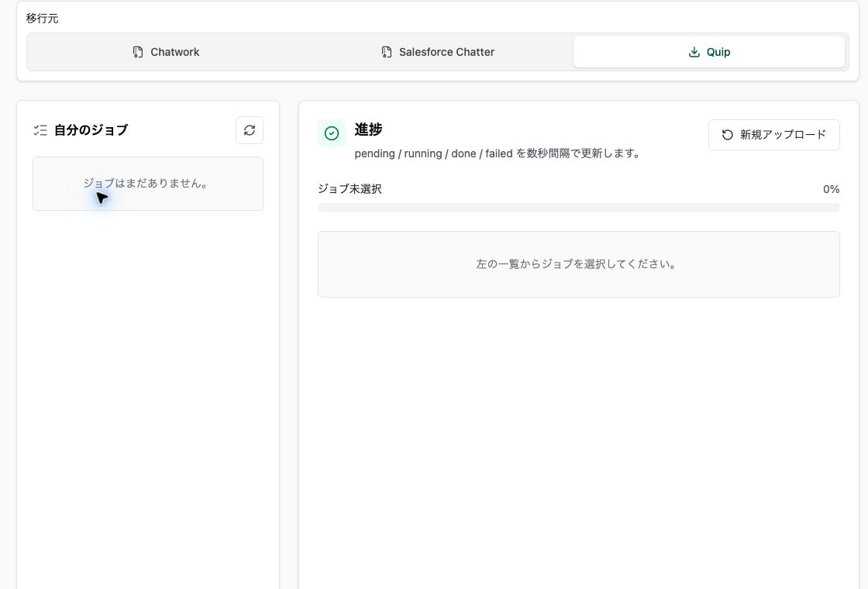Click the ジョブ未選択 label

[x=350, y=189]
